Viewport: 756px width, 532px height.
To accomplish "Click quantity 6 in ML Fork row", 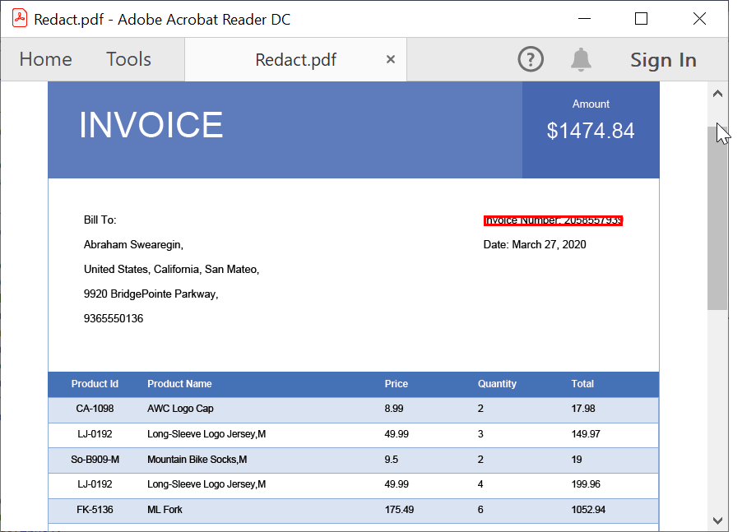I will (480, 510).
